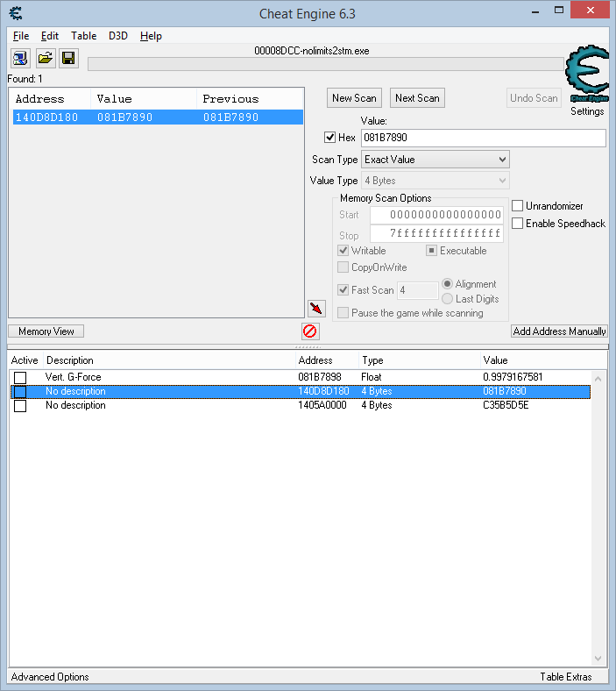
Task: Click the open folder toolbar icon
Action: [45, 58]
